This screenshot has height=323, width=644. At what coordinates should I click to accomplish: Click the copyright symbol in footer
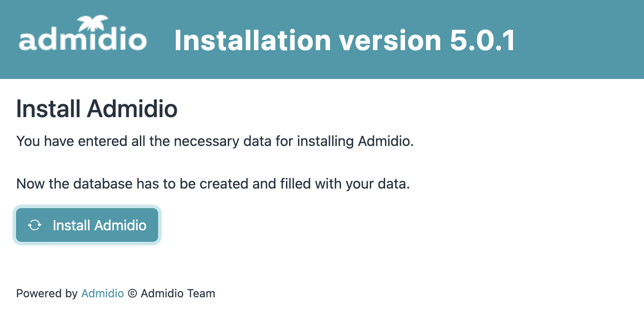(x=132, y=293)
